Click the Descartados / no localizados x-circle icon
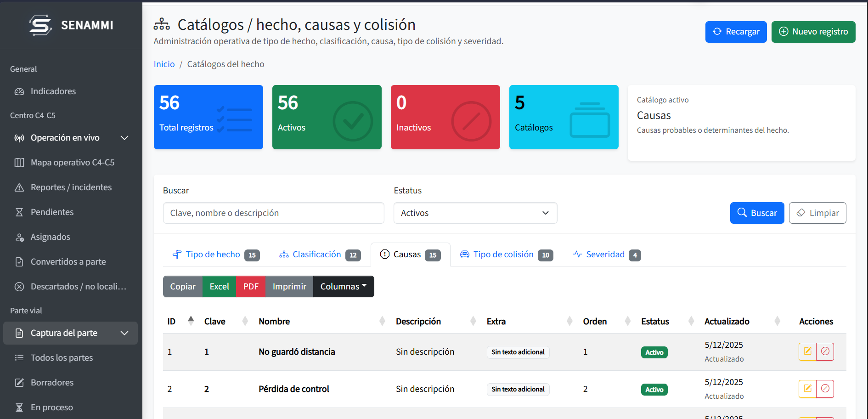The height and width of the screenshot is (419, 868). click(x=19, y=287)
